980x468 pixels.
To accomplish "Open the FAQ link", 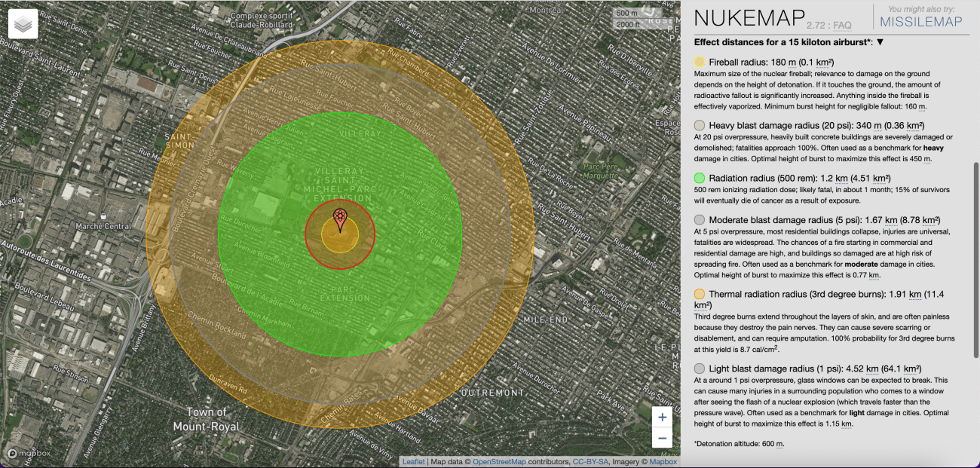I will 842,25.
